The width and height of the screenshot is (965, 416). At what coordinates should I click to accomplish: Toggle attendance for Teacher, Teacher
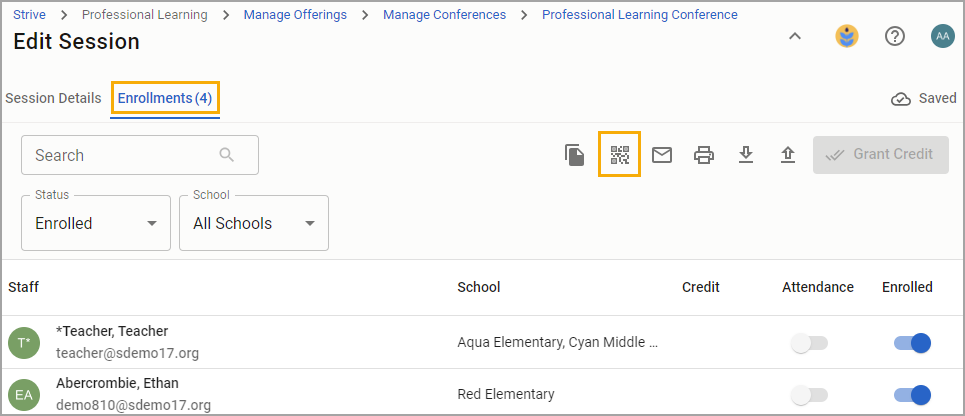(809, 343)
